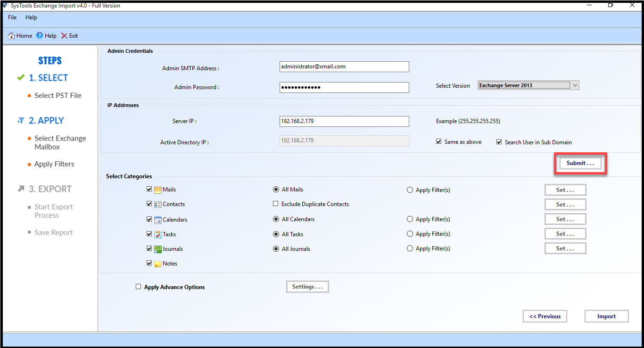Click the filter funnel icon beside 2. APPLY
Image resolution: width=644 pixels, height=348 pixels.
click(21, 121)
